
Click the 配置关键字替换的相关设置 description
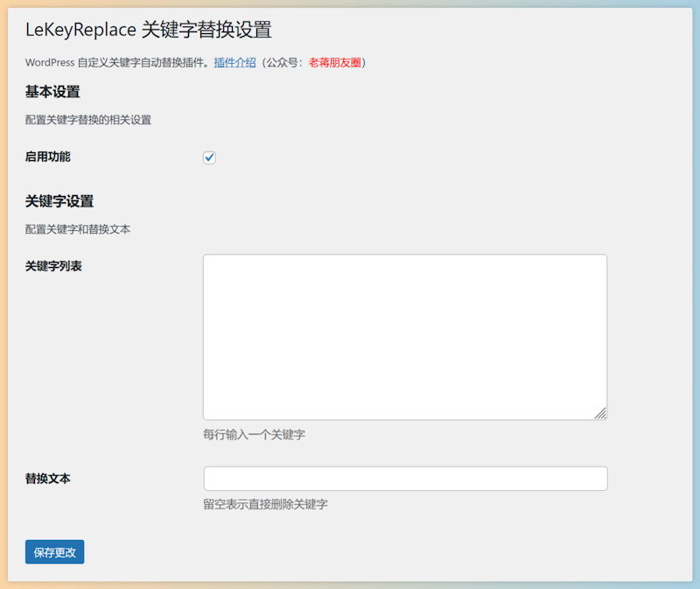pyautogui.click(x=88, y=120)
